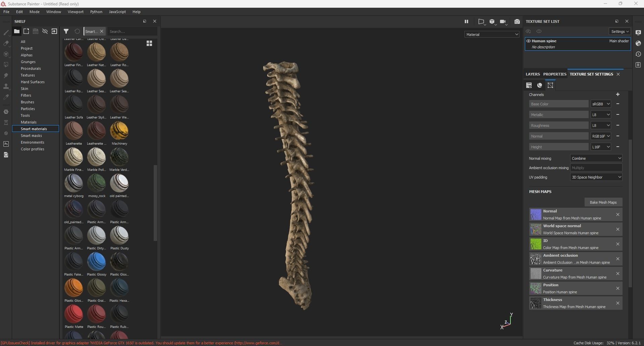Pick the Material Picker tool

coord(6,97)
